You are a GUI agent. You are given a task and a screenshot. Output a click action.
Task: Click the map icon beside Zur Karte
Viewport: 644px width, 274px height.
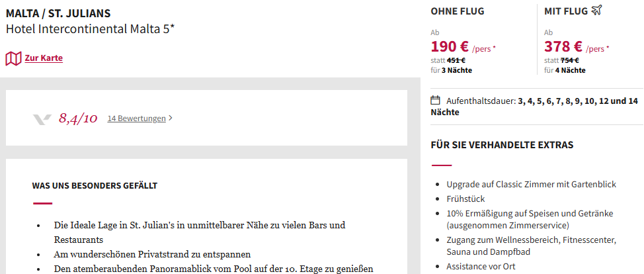point(13,58)
